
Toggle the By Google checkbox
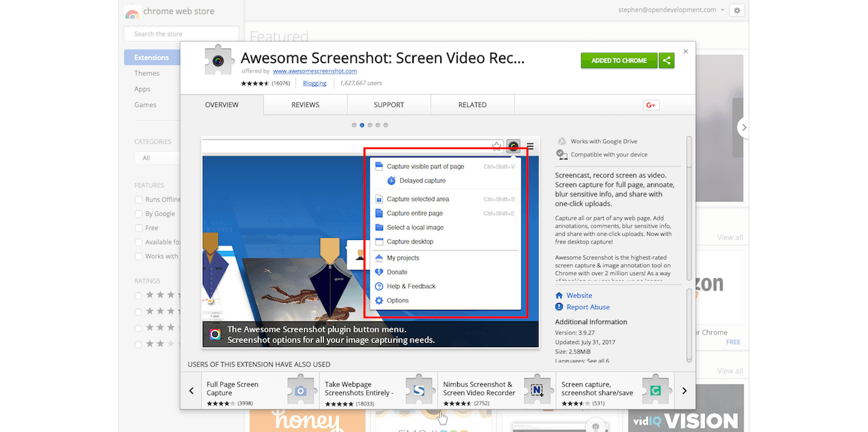139,214
